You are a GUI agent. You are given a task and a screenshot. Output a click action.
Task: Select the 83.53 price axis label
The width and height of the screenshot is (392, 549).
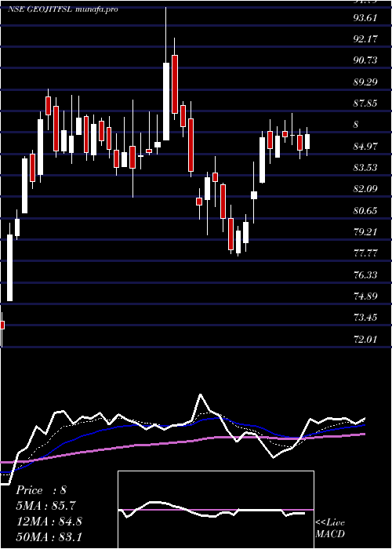[365, 167]
